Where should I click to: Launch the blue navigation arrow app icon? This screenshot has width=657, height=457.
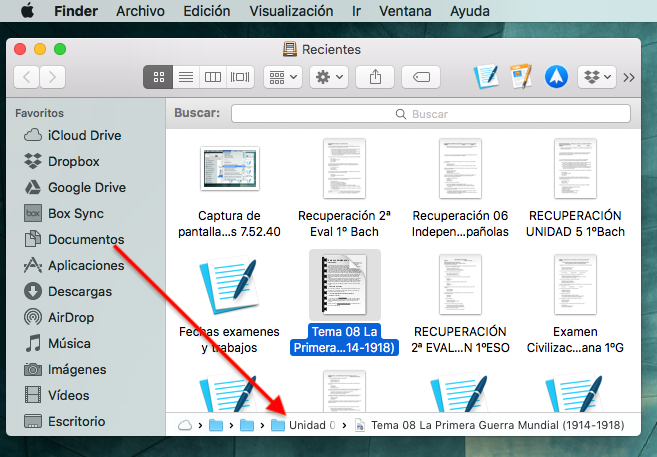click(556, 77)
